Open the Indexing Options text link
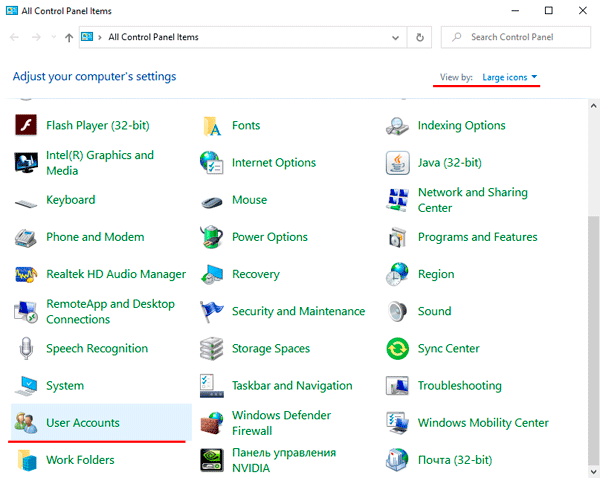 click(x=461, y=126)
